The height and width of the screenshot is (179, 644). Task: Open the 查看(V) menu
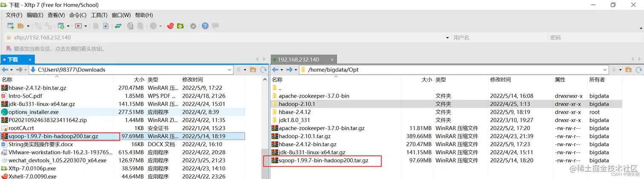tap(56, 15)
